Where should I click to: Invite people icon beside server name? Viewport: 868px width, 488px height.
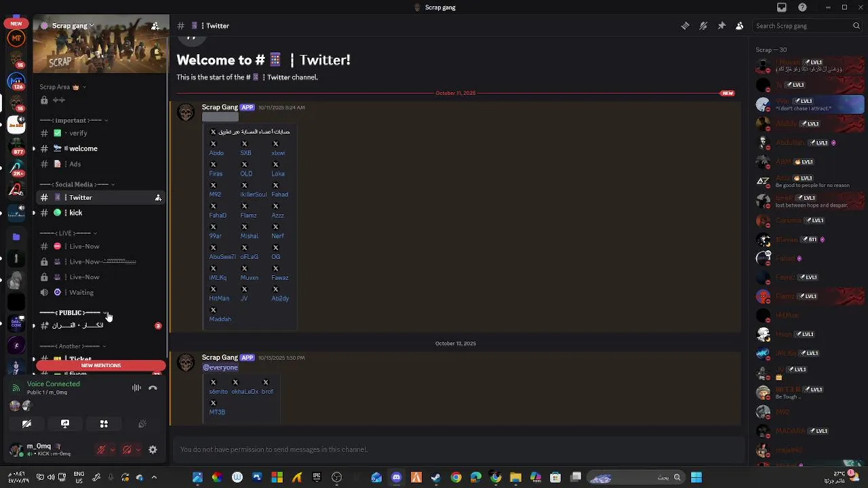tap(155, 26)
